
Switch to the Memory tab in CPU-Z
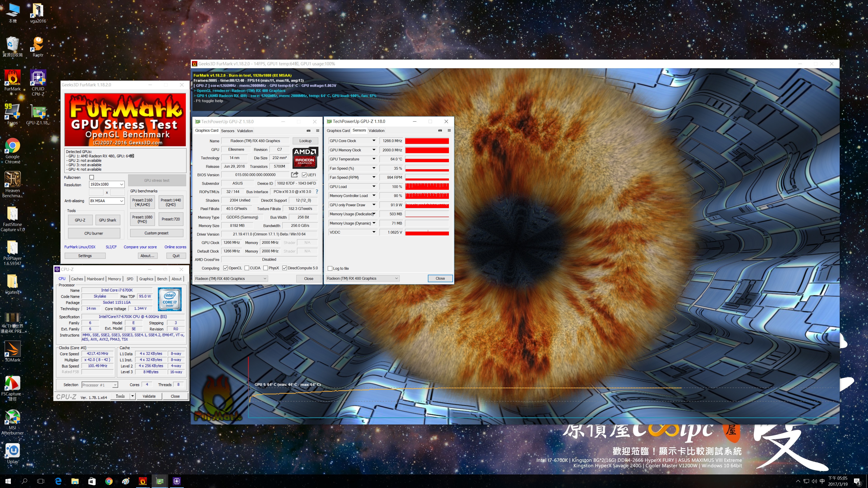point(114,279)
